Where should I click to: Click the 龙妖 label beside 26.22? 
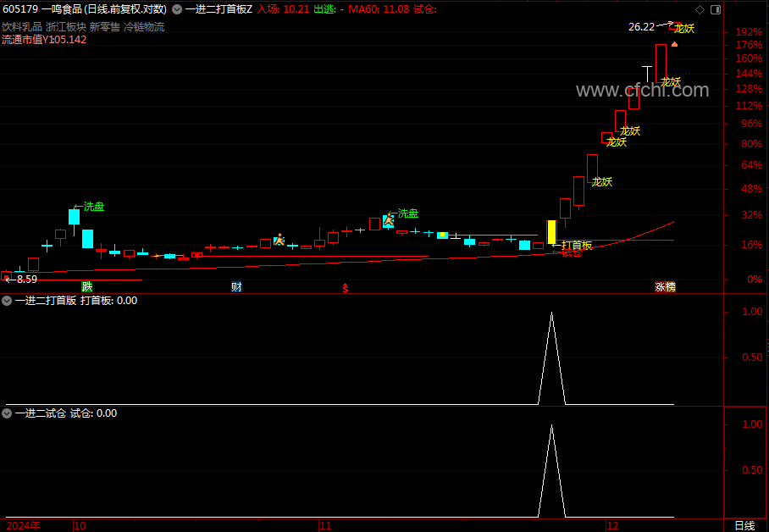[x=684, y=29]
